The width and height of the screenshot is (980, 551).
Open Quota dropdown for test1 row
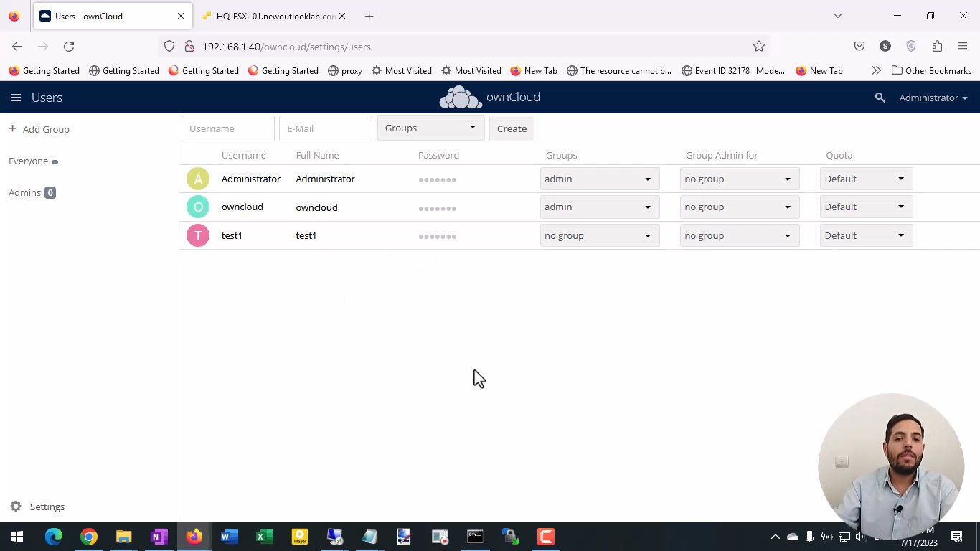click(x=866, y=235)
